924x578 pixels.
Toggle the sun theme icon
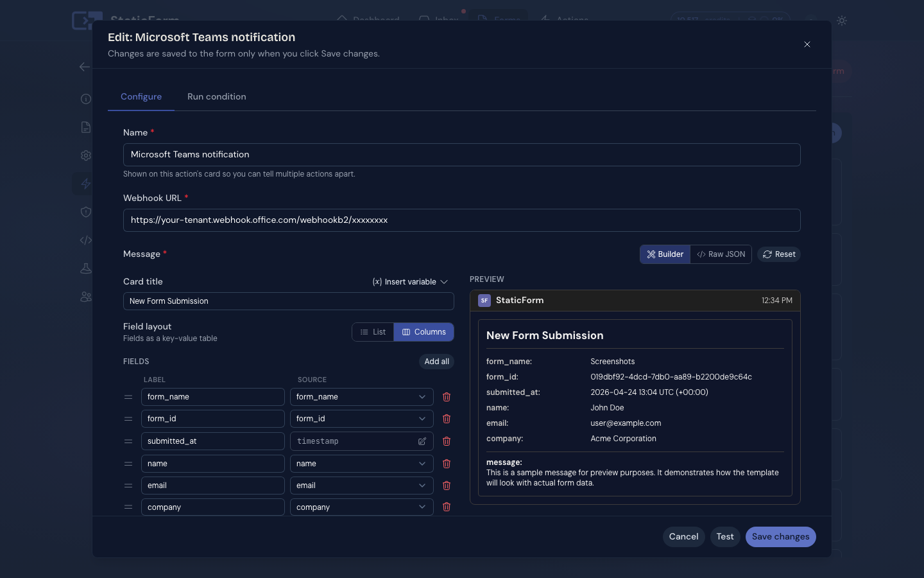[x=842, y=21]
